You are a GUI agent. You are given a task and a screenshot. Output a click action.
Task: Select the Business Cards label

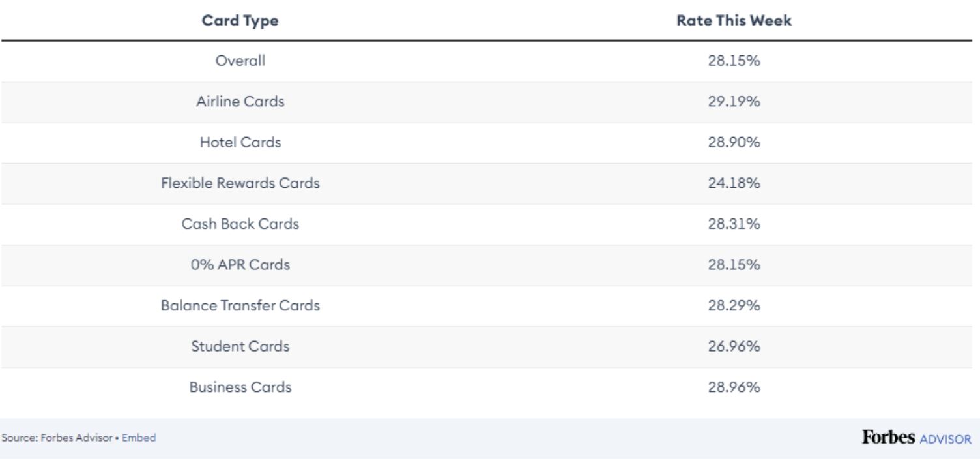click(x=240, y=387)
